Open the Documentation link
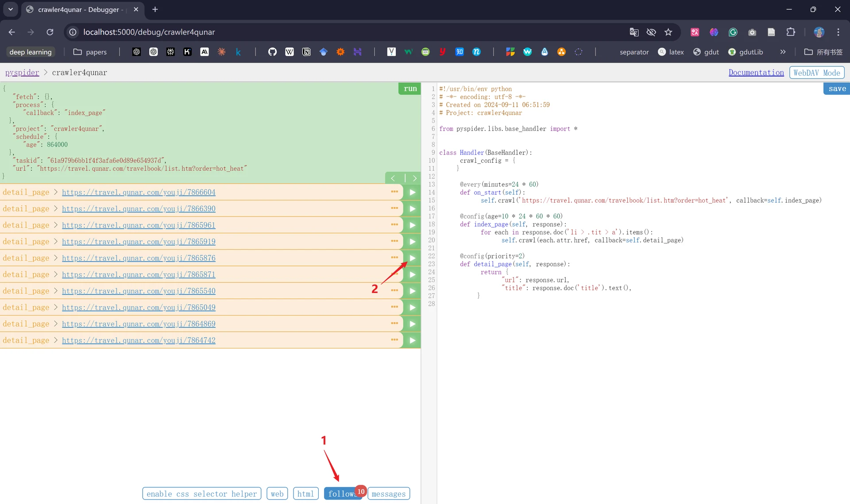This screenshot has height=504, width=850. click(756, 73)
